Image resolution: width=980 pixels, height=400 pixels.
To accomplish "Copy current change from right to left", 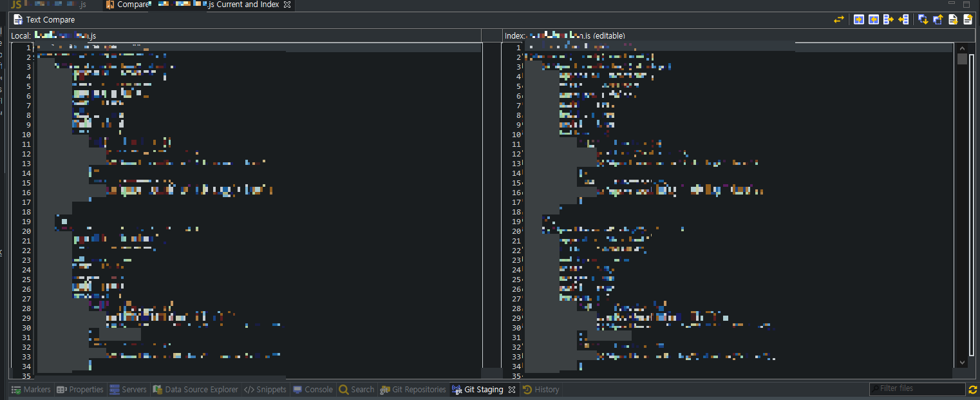I will [903, 19].
